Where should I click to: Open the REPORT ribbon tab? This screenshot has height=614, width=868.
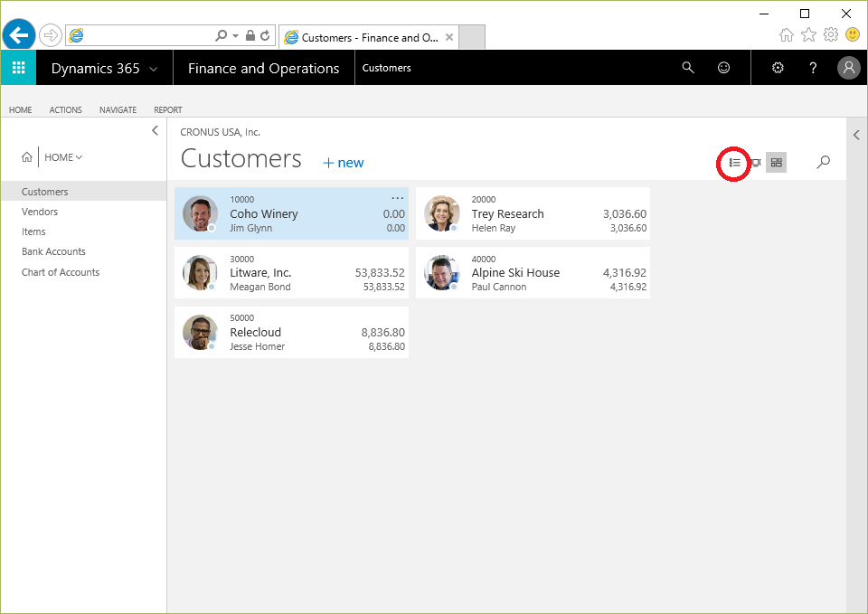tap(168, 109)
